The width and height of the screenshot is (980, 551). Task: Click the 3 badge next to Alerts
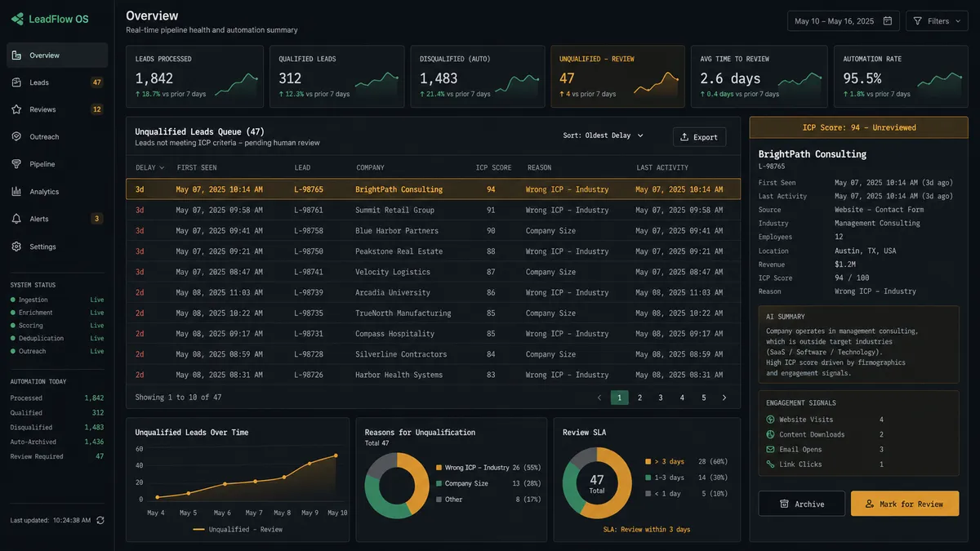pyautogui.click(x=97, y=219)
